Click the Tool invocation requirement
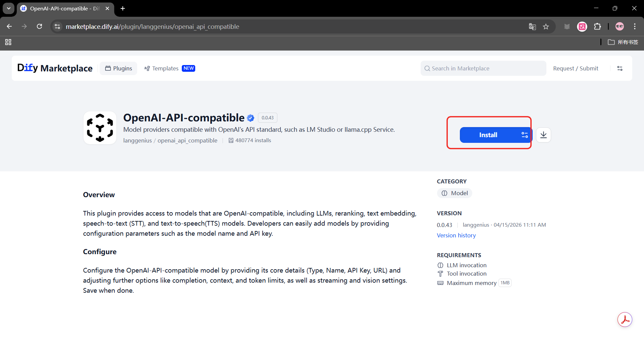The width and height of the screenshot is (644, 342). point(462,274)
